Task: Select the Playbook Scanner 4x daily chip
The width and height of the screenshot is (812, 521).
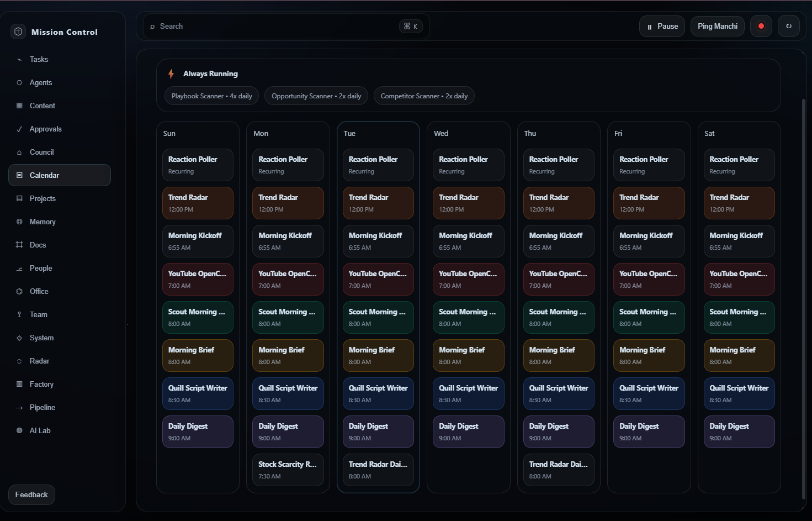Action: tap(211, 96)
